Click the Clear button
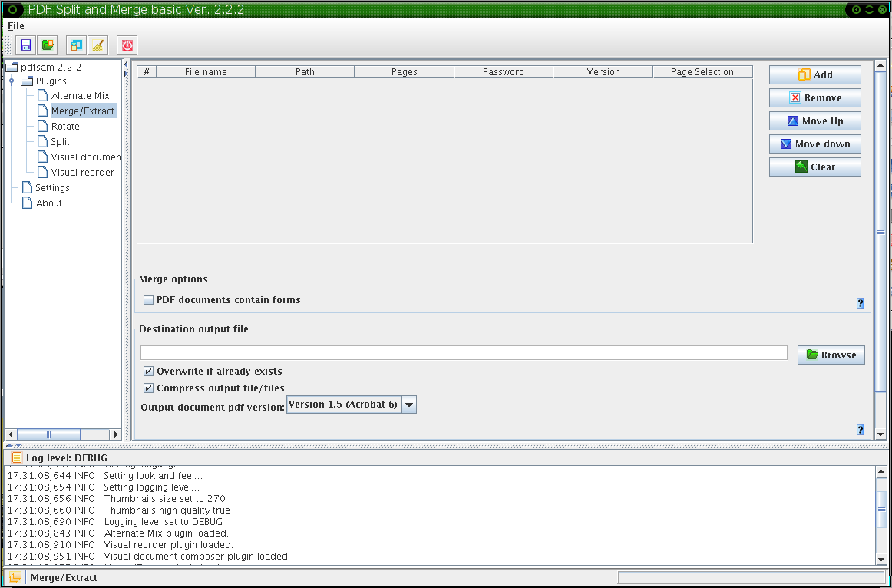Screen dimensions: 892x588 pyautogui.click(x=814, y=167)
